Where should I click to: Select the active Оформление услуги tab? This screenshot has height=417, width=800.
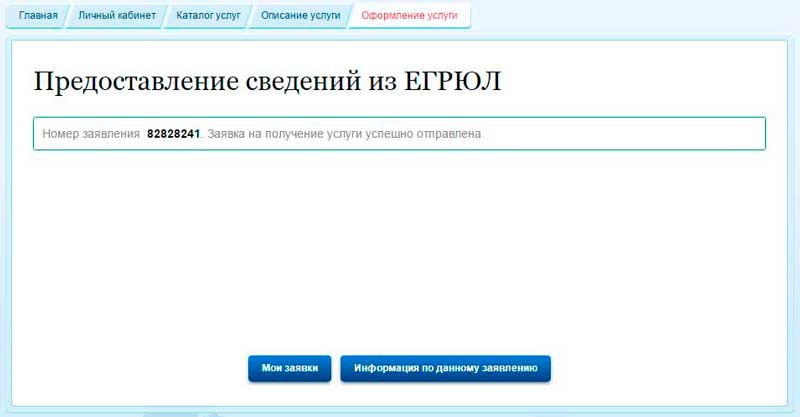[408, 16]
